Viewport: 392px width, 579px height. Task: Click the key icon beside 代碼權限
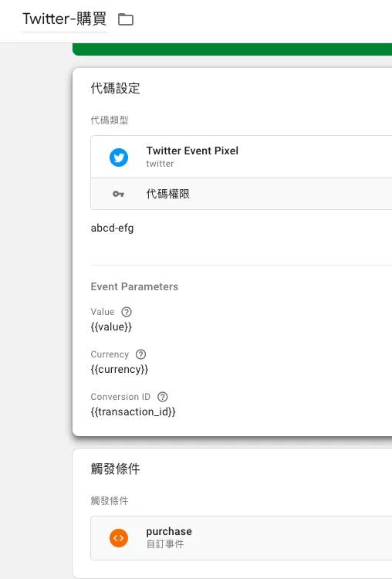coord(119,194)
